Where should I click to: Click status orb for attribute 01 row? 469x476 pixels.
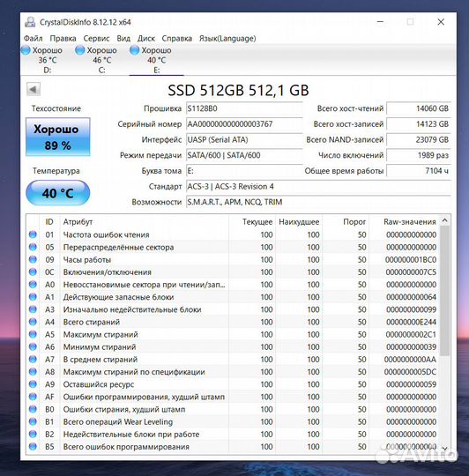click(33, 234)
